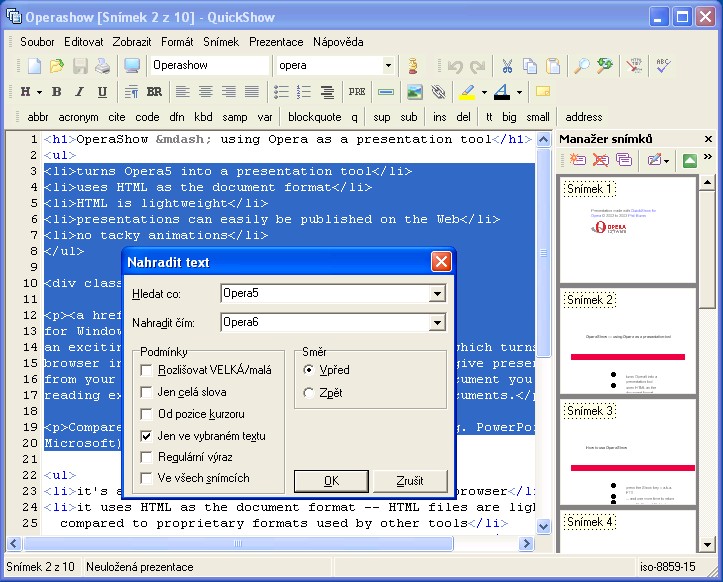723x582 pixels.
Task: Click the Paste clipboard icon
Action: 552,66
